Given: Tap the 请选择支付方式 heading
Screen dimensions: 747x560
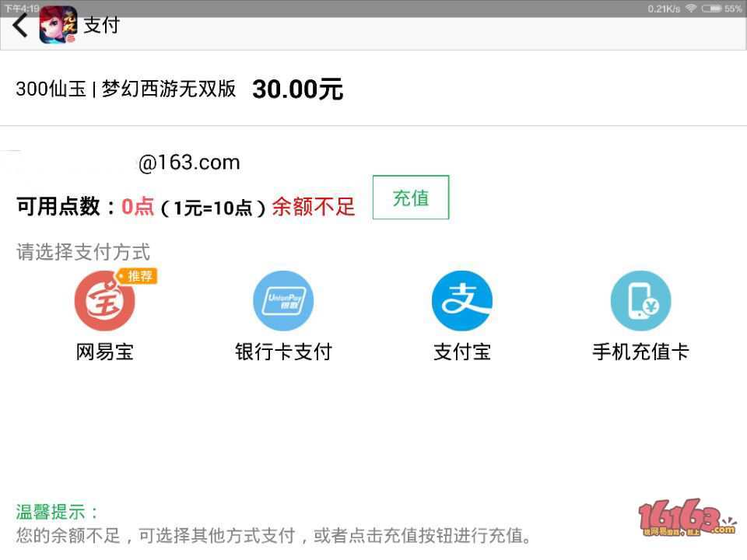Looking at the screenshot, I should 83,252.
